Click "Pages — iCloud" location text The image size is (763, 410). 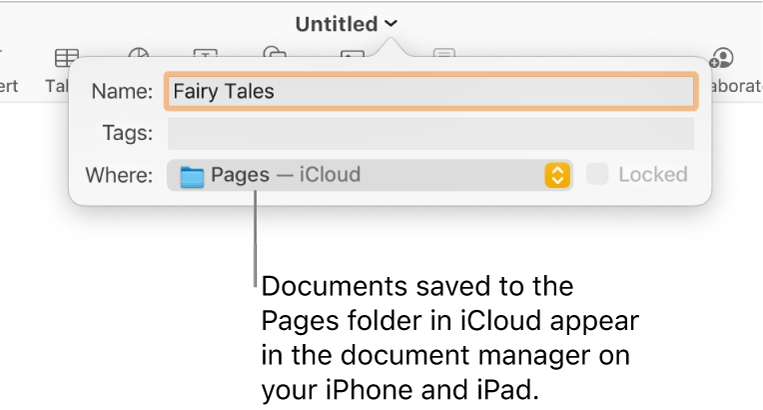[285, 176]
